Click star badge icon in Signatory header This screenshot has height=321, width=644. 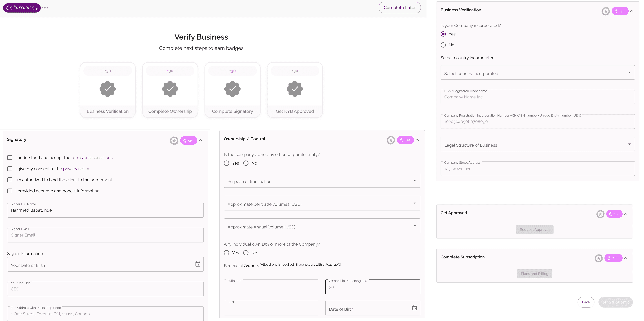pyautogui.click(x=174, y=141)
